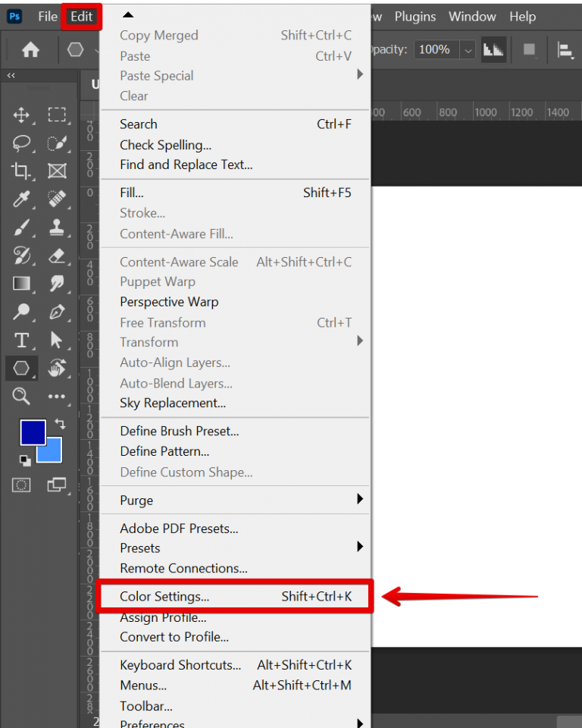Select the Lasso tool
This screenshot has width=582, height=728.
[x=21, y=143]
